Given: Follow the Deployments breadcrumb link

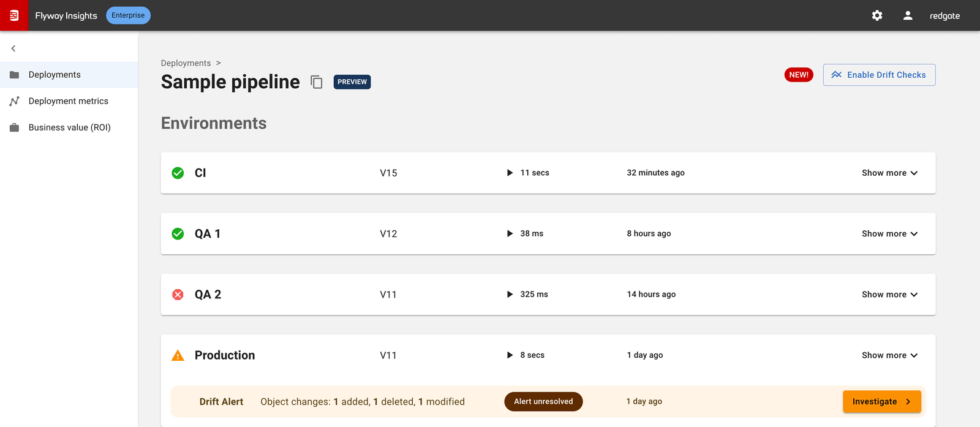Looking at the screenshot, I should click(x=186, y=63).
